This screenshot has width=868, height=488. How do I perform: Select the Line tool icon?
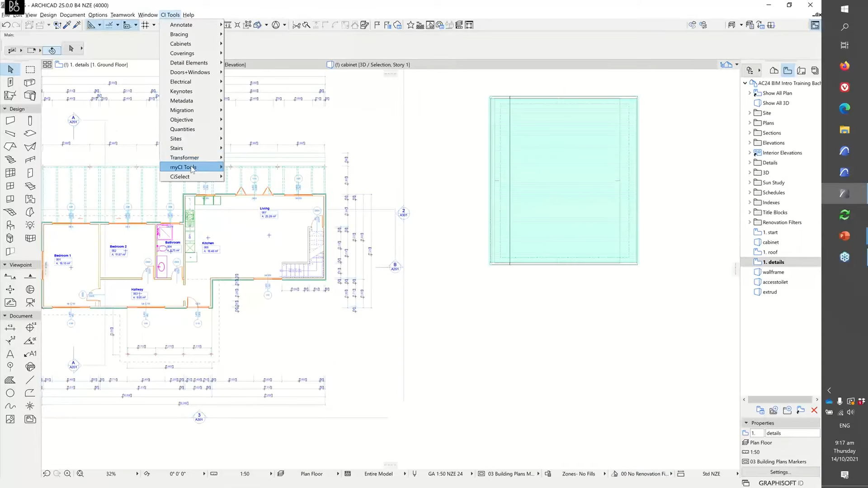click(x=29, y=380)
